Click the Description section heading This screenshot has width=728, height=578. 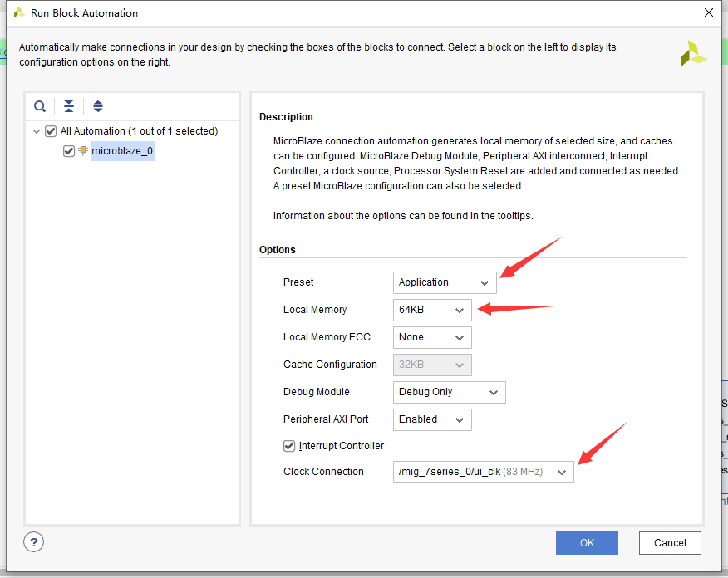[x=286, y=117]
